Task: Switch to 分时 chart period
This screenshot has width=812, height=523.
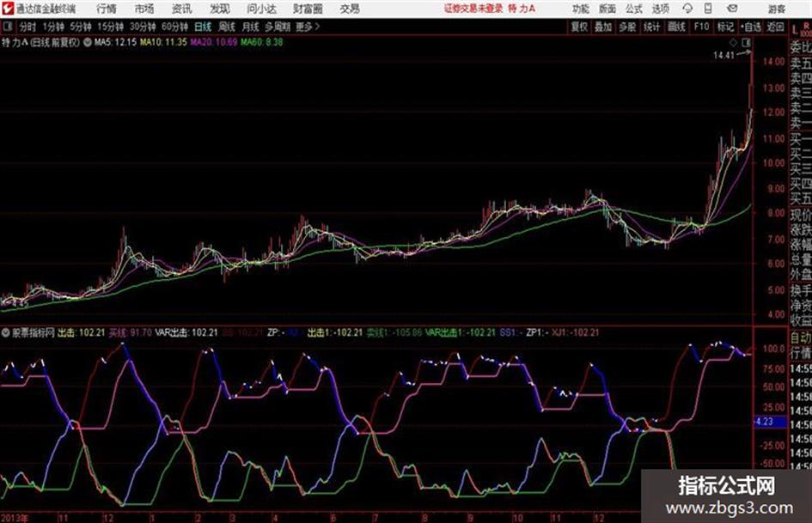Action: (x=27, y=27)
